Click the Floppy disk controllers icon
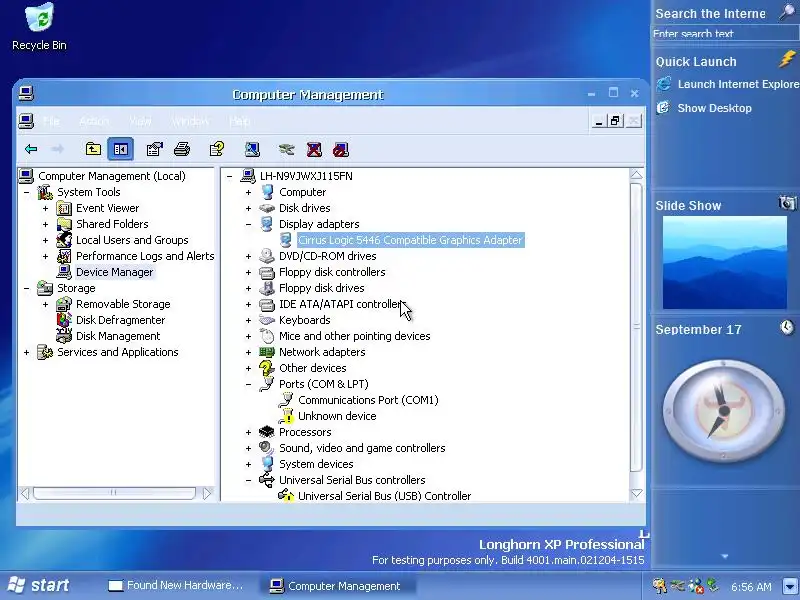 (267, 272)
